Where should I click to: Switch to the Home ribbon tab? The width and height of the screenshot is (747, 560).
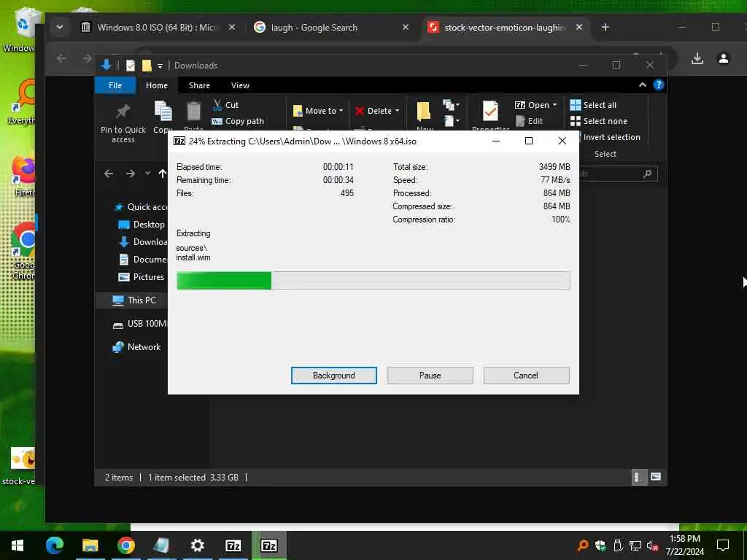[x=157, y=85]
